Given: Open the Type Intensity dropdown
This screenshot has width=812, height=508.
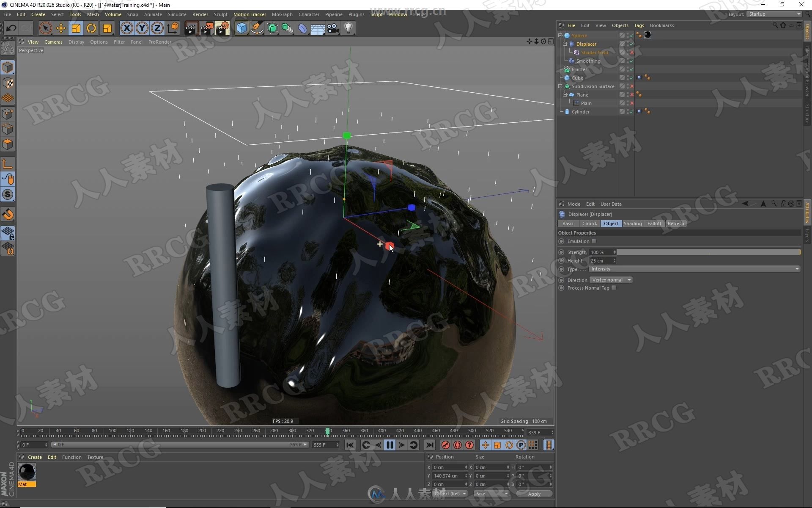Looking at the screenshot, I should click(694, 269).
